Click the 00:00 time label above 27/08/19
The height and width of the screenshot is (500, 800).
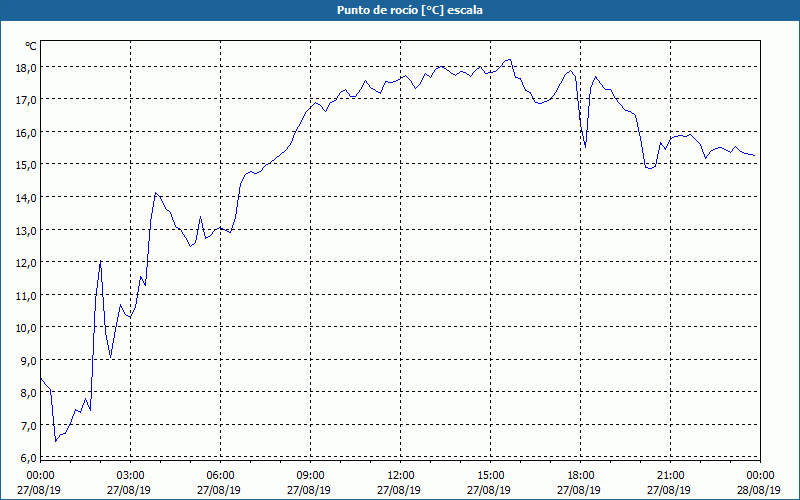point(40,476)
